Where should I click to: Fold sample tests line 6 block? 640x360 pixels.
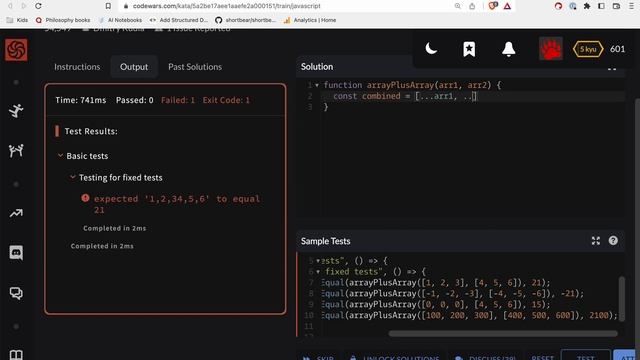click(x=318, y=271)
